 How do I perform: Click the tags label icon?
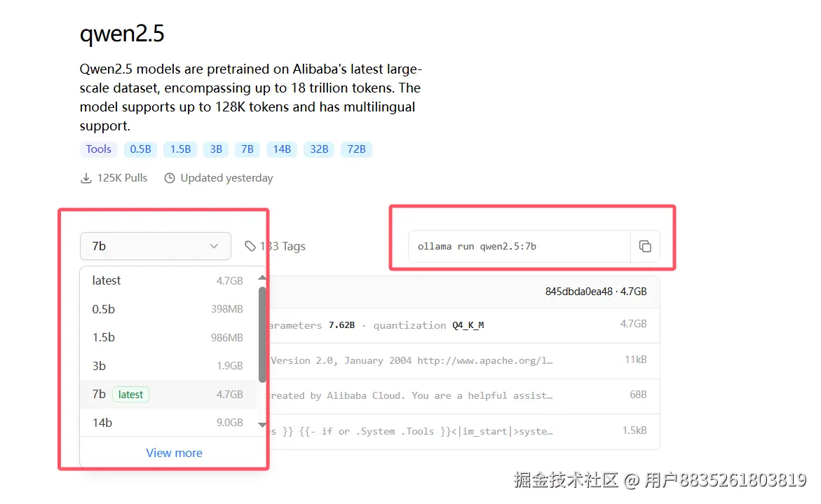(x=250, y=246)
